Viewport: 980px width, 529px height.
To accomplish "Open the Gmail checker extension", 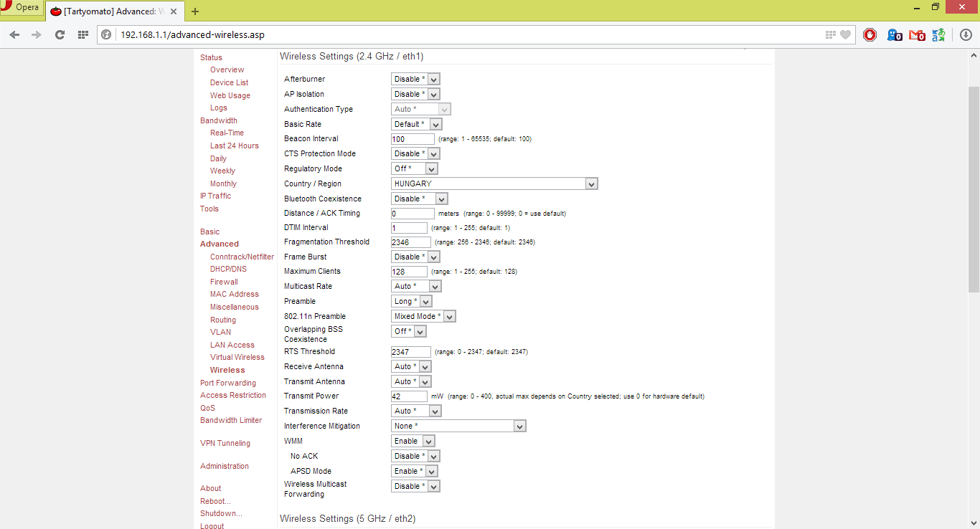I will pyautogui.click(x=917, y=34).
